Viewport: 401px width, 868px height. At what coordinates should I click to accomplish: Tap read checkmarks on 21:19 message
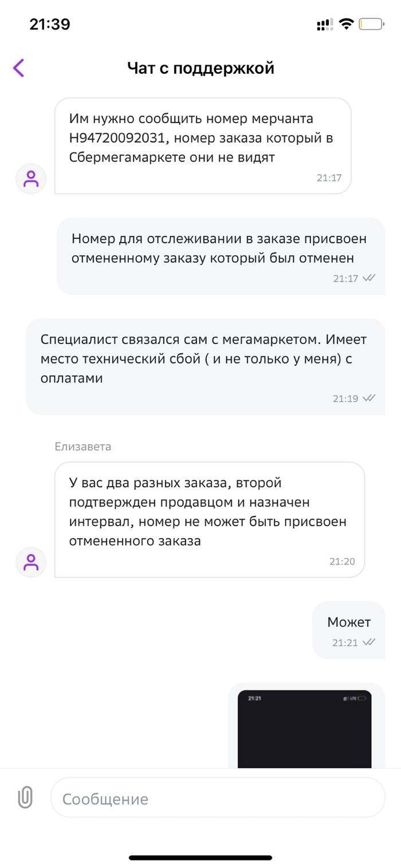[x=369, y=398]
